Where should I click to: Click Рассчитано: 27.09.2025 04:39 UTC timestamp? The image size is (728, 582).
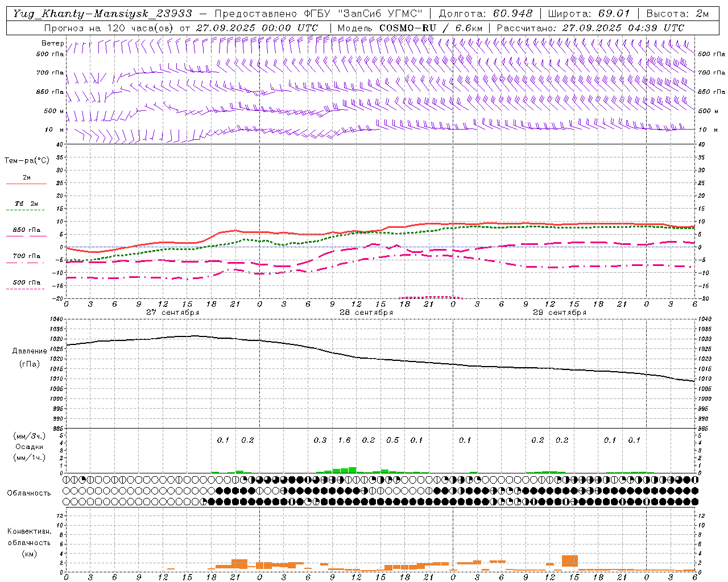(x=590, y=28)
